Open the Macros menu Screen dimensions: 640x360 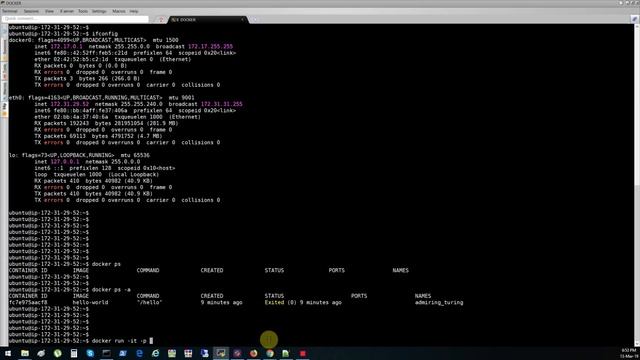pyautogui.click(x=119, y=11)
